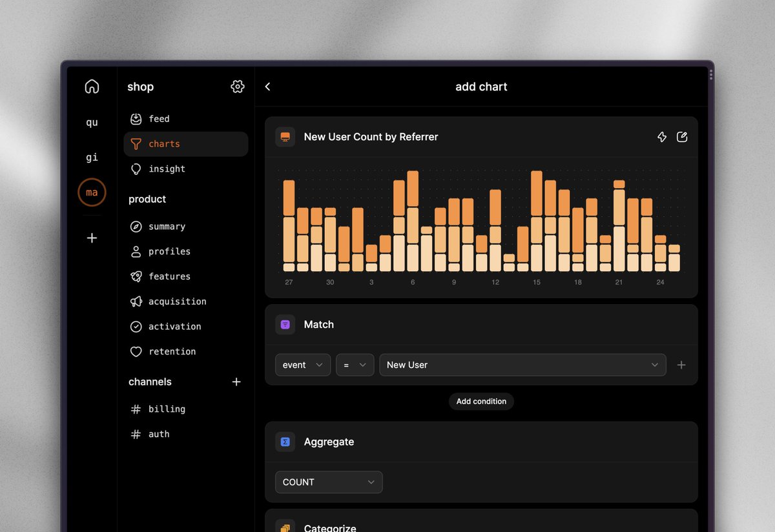The width and height of the screenshot is (775, 532).
Task: Add a new workspace with plus icon
Action: 92,238
